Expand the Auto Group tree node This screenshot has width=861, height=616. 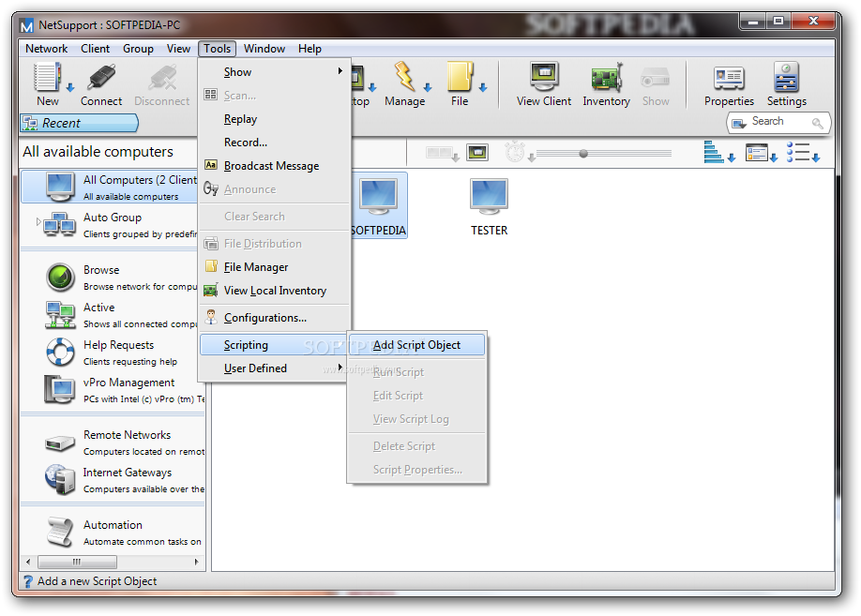pyautogui.click(x=38, y=222)
